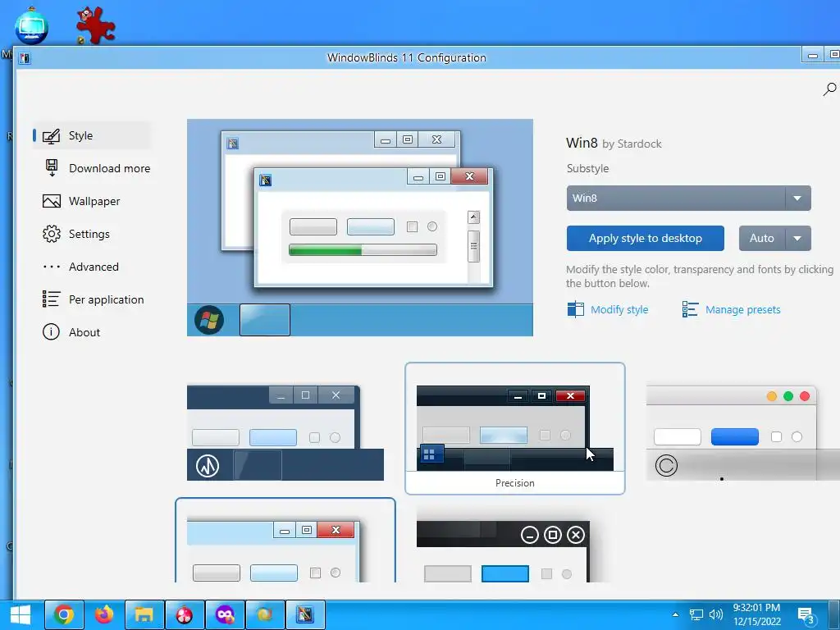This screenshot has width=840, height=630.
Task: Show hidden system tray icons
Action: 676,615
